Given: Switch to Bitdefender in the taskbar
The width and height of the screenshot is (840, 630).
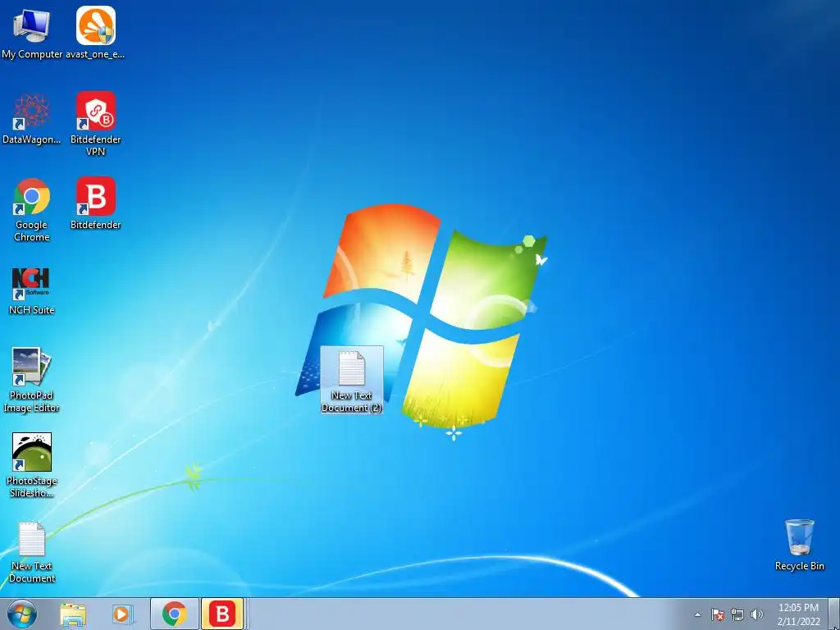Looking at the screenshot, I should 222,614.
